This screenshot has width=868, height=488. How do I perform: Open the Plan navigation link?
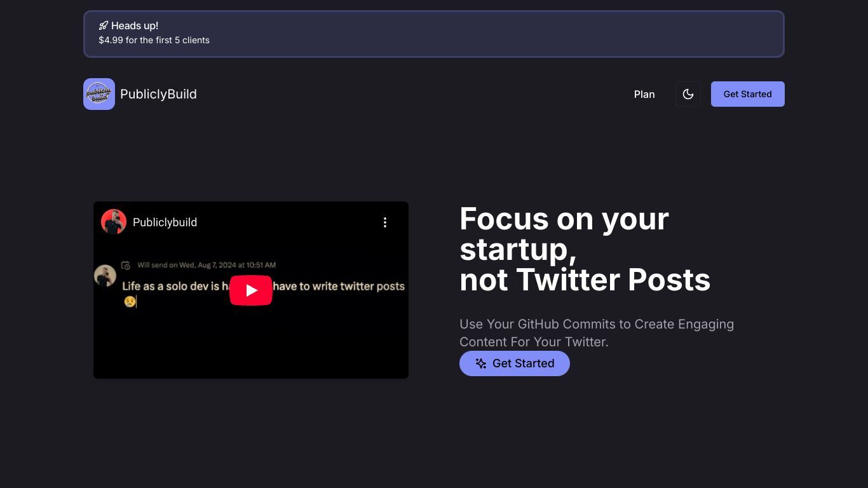pos(644,94)
